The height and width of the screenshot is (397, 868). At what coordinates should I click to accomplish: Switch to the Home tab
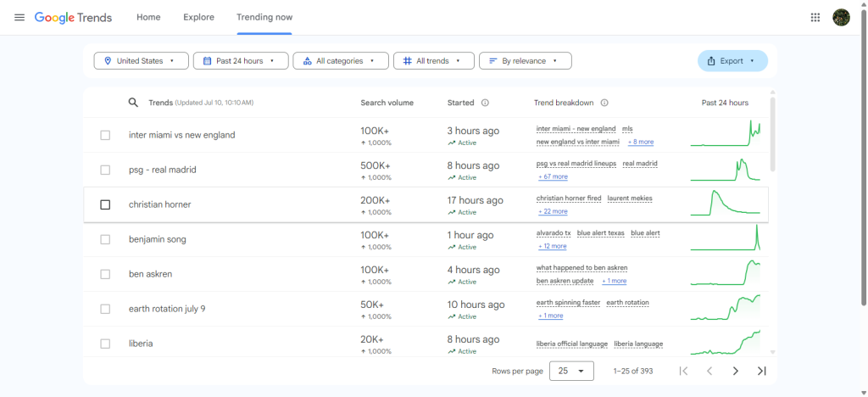coord(148,17)
